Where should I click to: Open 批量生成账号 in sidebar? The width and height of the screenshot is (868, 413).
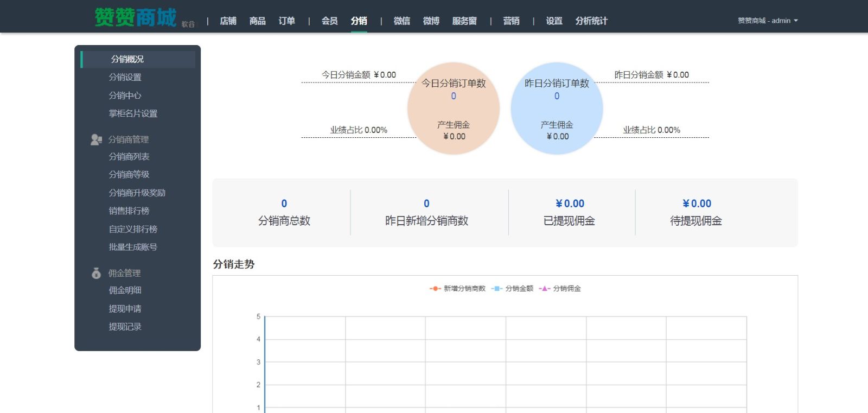pyautogui.click(x=133, y=247)
